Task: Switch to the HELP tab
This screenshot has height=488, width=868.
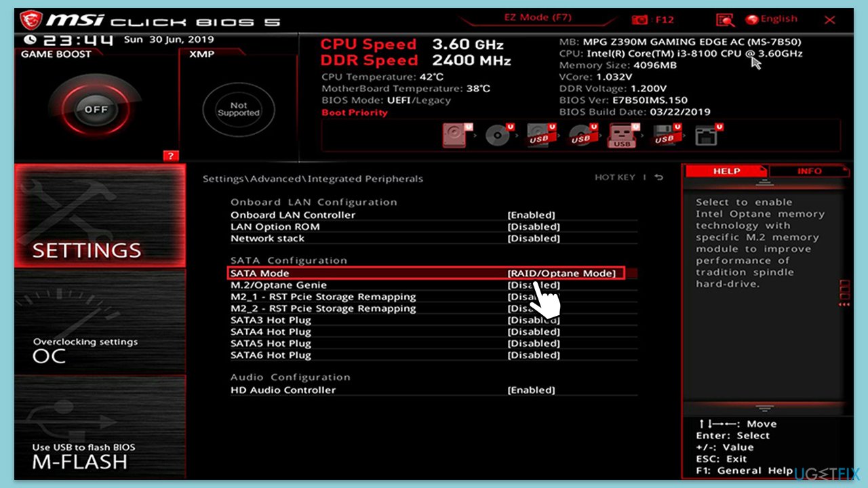Action: pyautogui.click(x=726, y=171)
